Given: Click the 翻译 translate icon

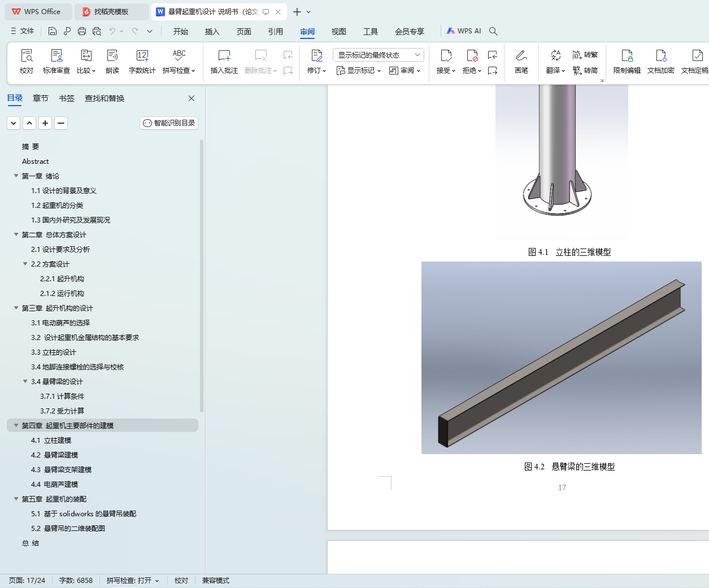Looking at the screenshot, I should click(556, 62).
